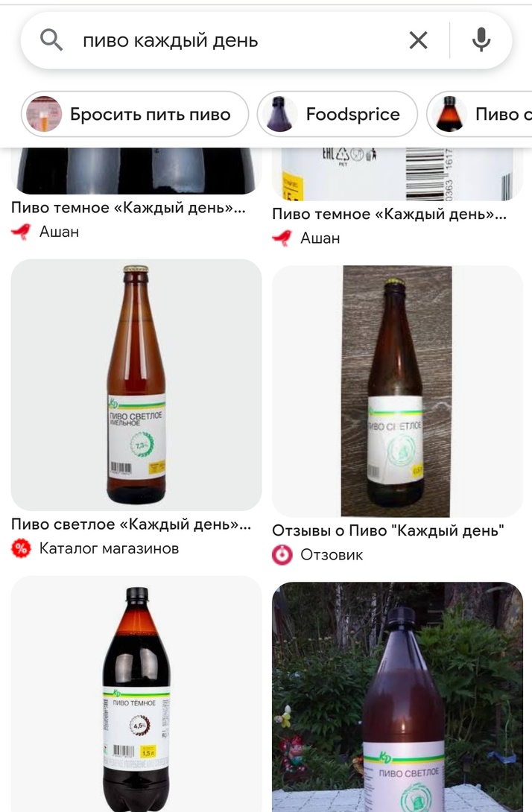Viewport: 532px width, 812px height.
Task: Open the beer bottle on wooden background photo
Action: click(x=397, y=391)
